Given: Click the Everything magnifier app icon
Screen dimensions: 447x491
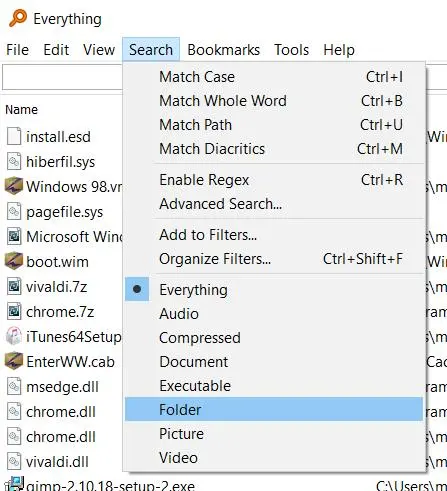Looking at the screenshot, I should coord(17,18).
